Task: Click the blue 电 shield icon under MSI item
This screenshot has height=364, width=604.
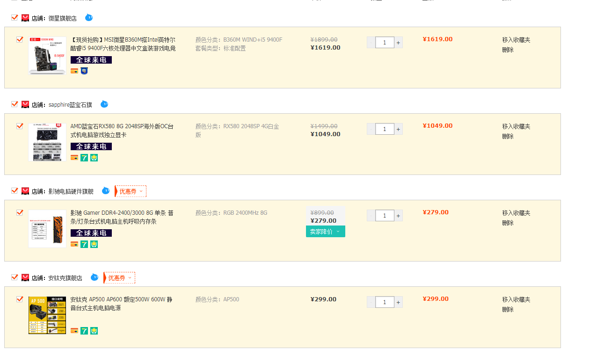Action: [84, 71]
